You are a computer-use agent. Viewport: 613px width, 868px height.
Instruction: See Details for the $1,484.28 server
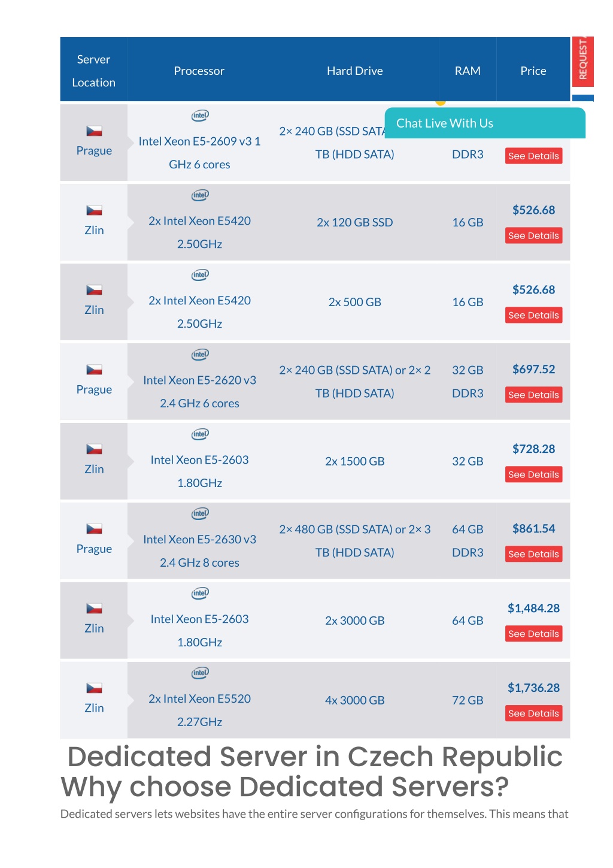point(533,634)
